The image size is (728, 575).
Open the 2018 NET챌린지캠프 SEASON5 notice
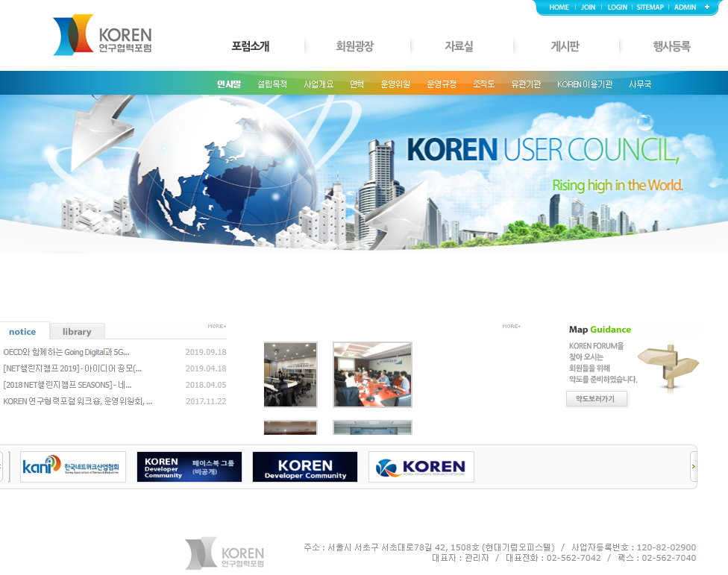point(67,385)
